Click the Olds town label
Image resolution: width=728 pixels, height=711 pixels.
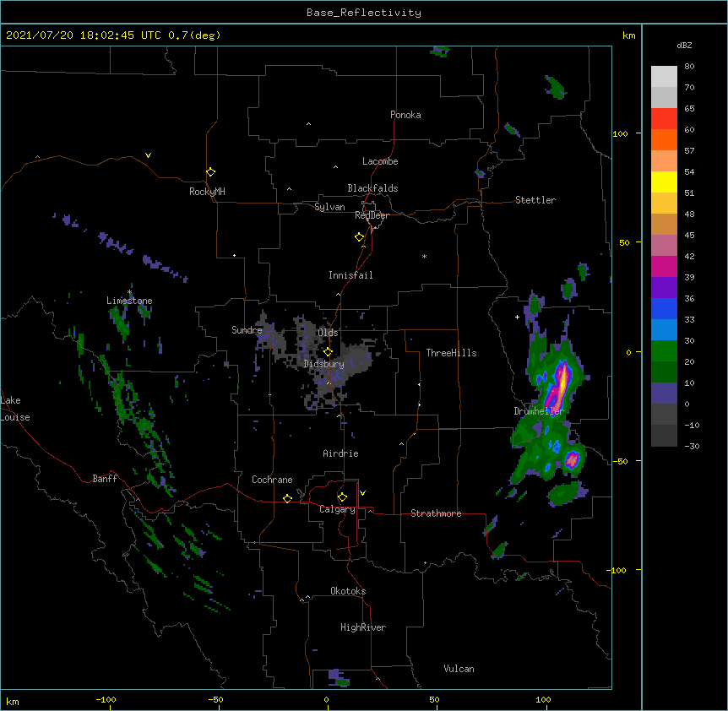tap(328, 333)
